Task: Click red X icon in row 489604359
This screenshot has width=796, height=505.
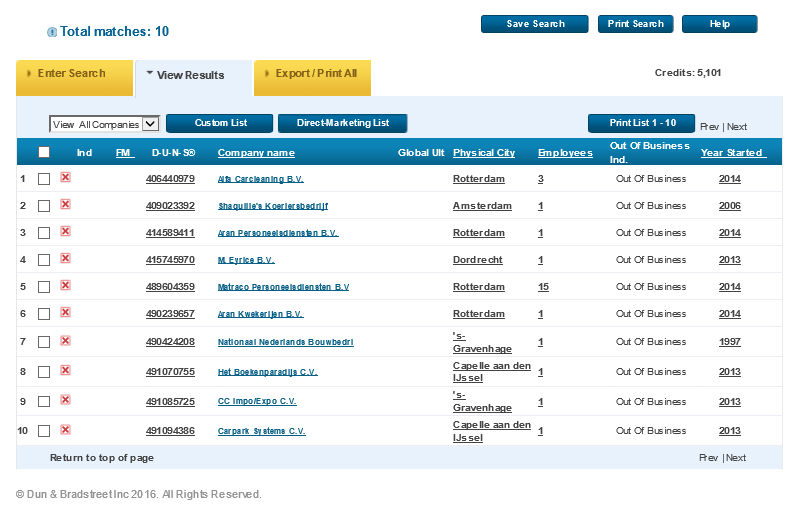Action: point(65,285)
